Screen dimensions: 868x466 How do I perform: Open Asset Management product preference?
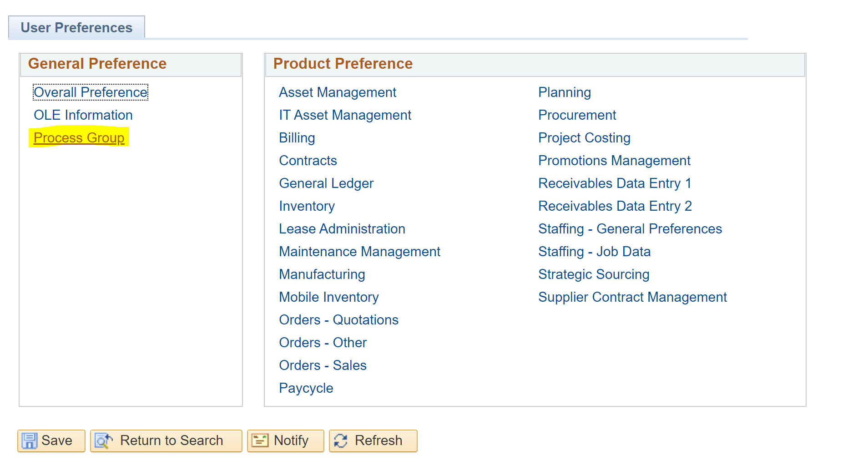point(338,92)
